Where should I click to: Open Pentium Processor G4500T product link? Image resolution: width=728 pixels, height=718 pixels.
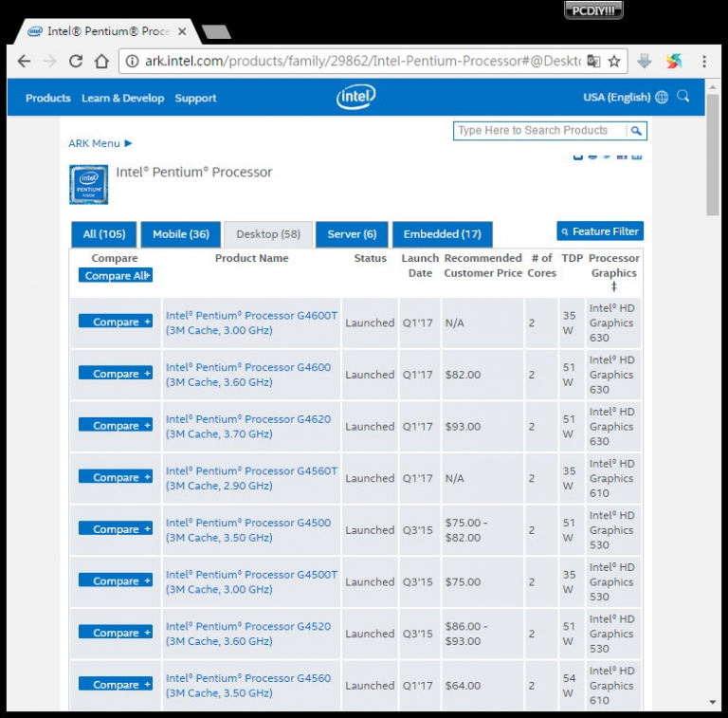[251, 581]
